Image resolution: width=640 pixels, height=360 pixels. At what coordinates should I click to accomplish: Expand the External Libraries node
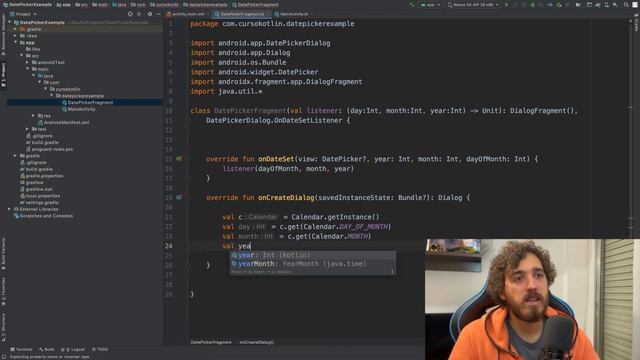tap(10, 209)
